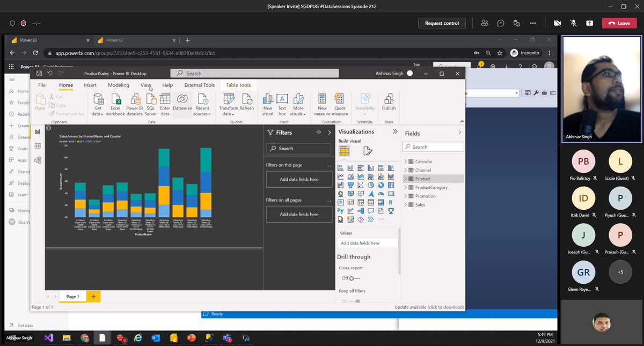Click the Refresh icon in Queries group
644x346 pixels.
(x=247, y=99)
